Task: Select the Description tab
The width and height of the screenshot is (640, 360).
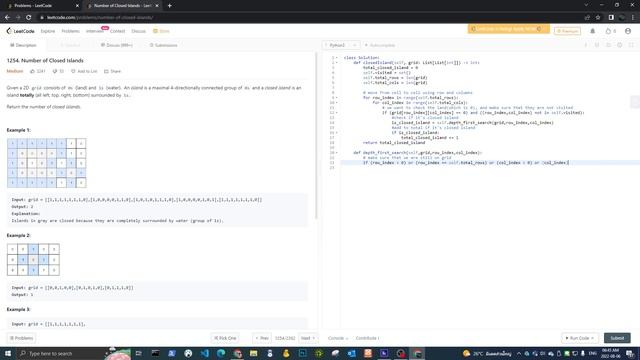Action: (x=23, y=45)
